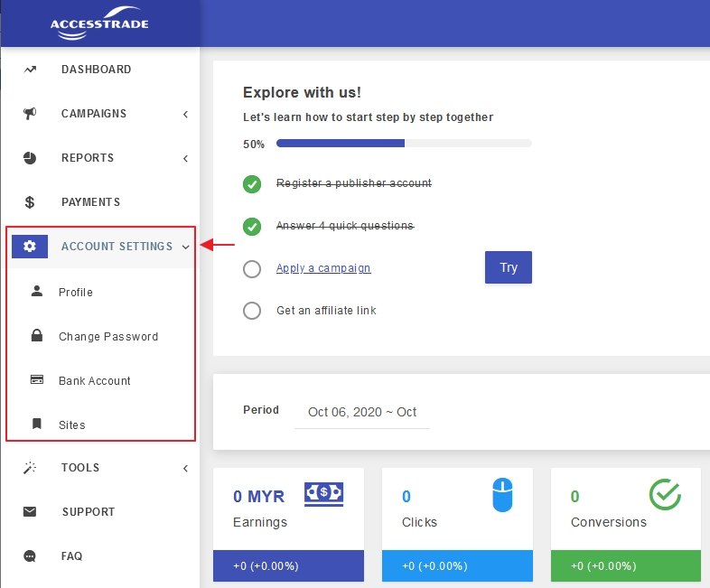
Task: Click the Earnings +0 (+0.00%) footer
Action: pos(288,565)
